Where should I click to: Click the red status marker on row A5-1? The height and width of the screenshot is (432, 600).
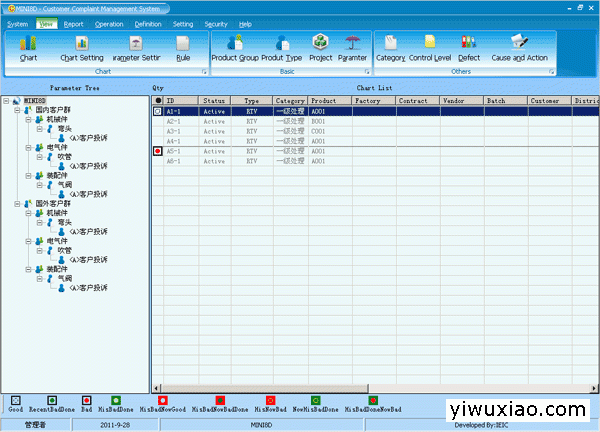point(158,151)
